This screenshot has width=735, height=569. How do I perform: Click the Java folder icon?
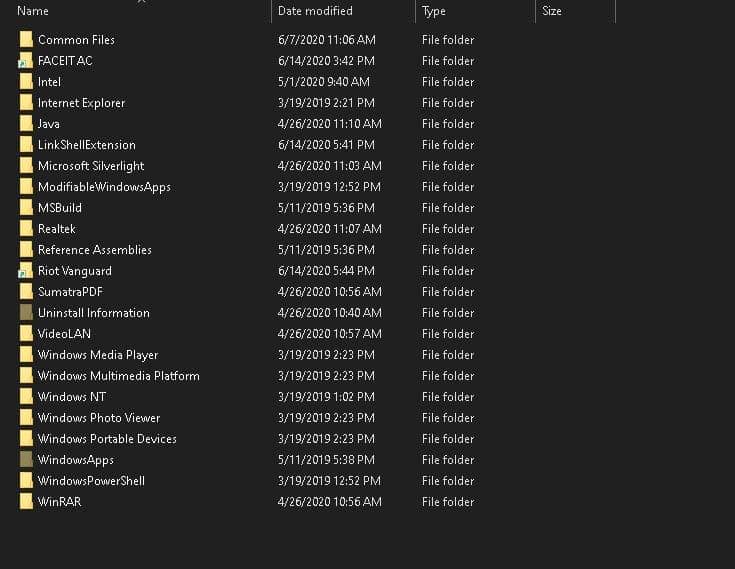coord(26,123)
